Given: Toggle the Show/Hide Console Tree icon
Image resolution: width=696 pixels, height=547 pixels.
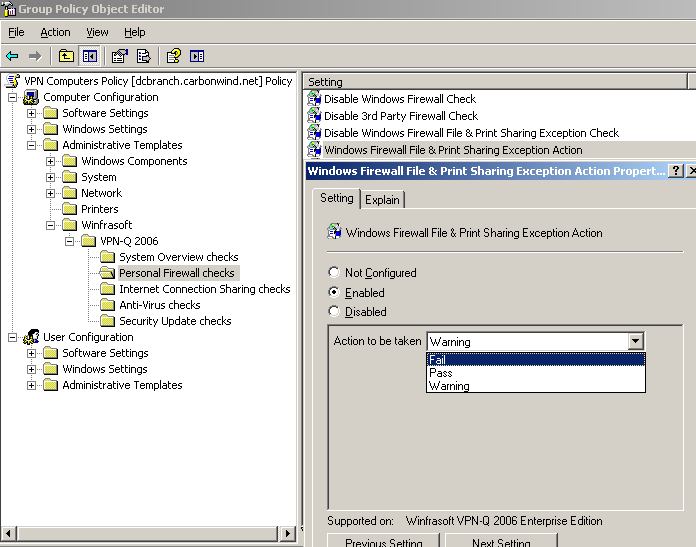Looking at the screenshot, I should click(90, 56).
